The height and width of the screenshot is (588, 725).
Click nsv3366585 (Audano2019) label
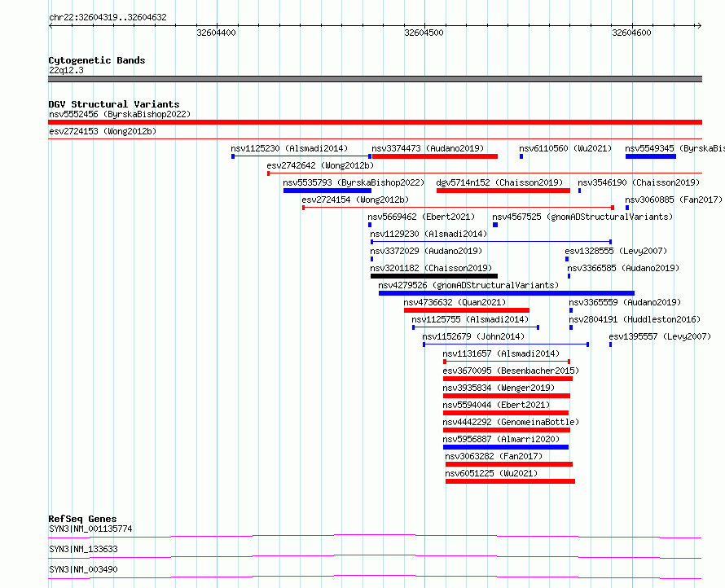coord(623,268)
